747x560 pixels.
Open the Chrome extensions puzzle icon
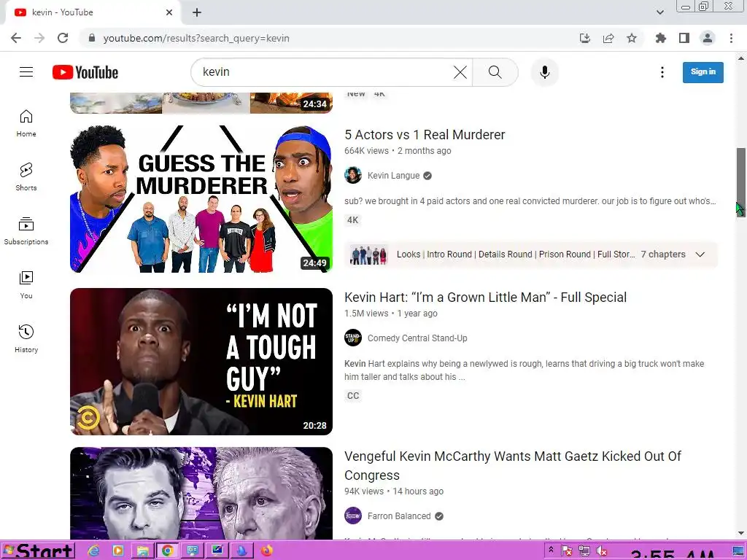click(x=661, y=38)
